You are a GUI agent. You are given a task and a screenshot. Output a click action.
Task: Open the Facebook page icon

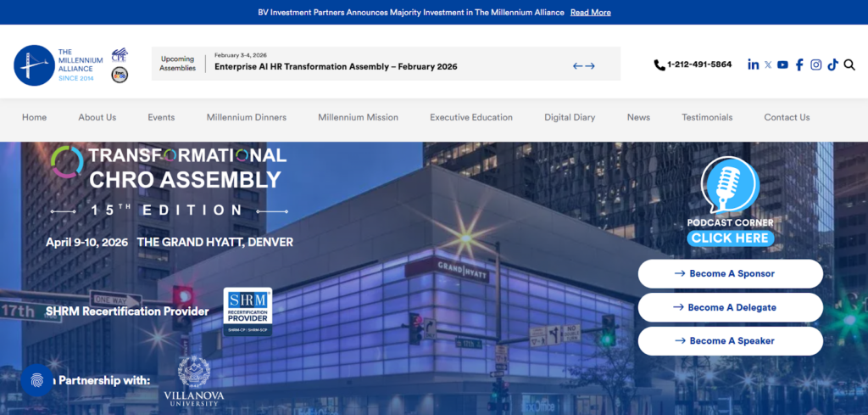tap(799, 64)
